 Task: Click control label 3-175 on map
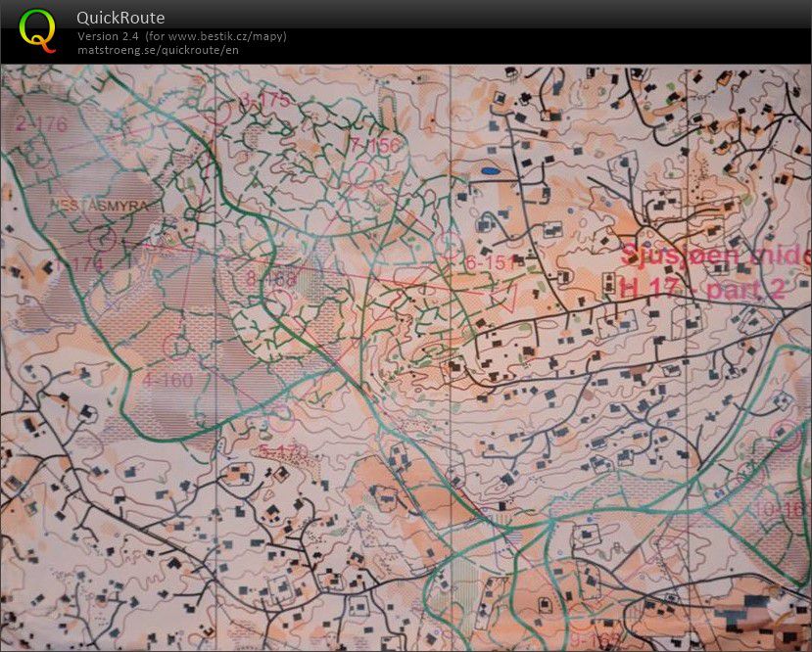point(265,99)
